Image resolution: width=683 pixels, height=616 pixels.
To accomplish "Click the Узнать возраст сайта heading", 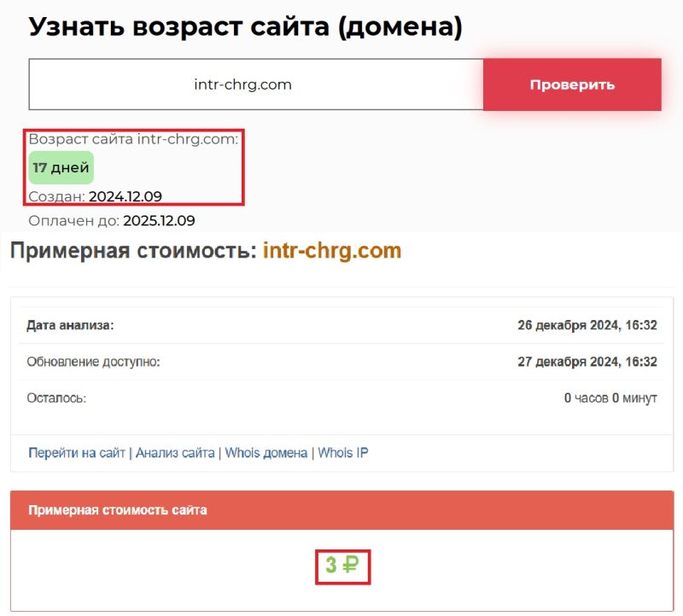I will pyautogui.click(x=246, y=26).
